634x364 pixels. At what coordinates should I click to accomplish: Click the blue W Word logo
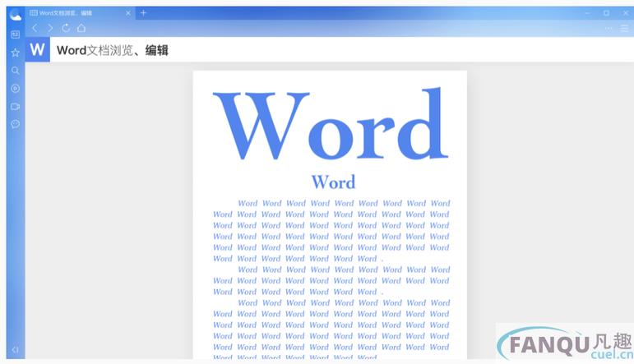coord(37,49)
